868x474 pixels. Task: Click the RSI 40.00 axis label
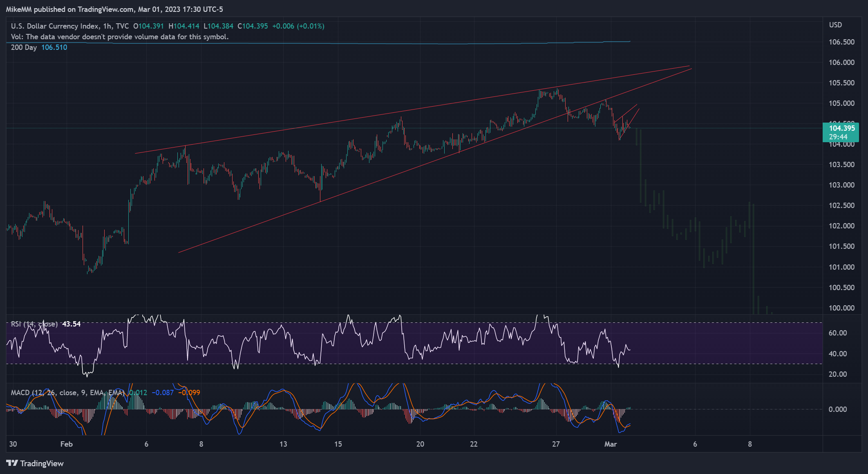pos(838,354)
